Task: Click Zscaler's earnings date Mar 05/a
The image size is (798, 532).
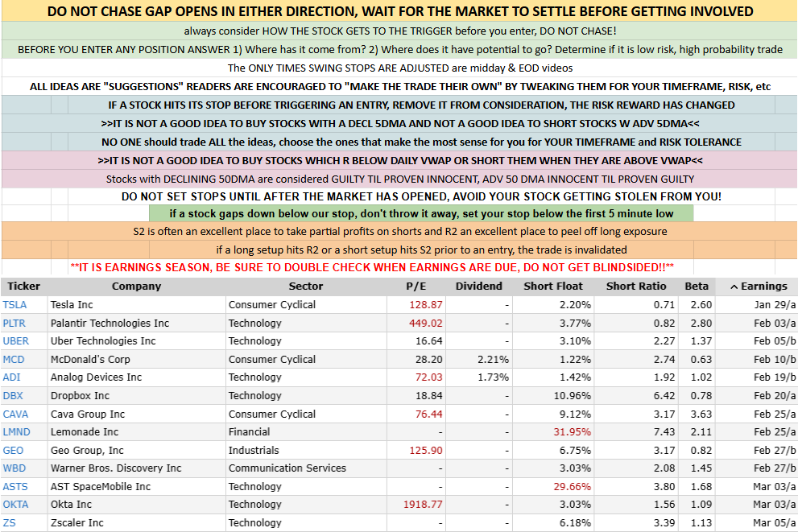Action: click(775, 522)
